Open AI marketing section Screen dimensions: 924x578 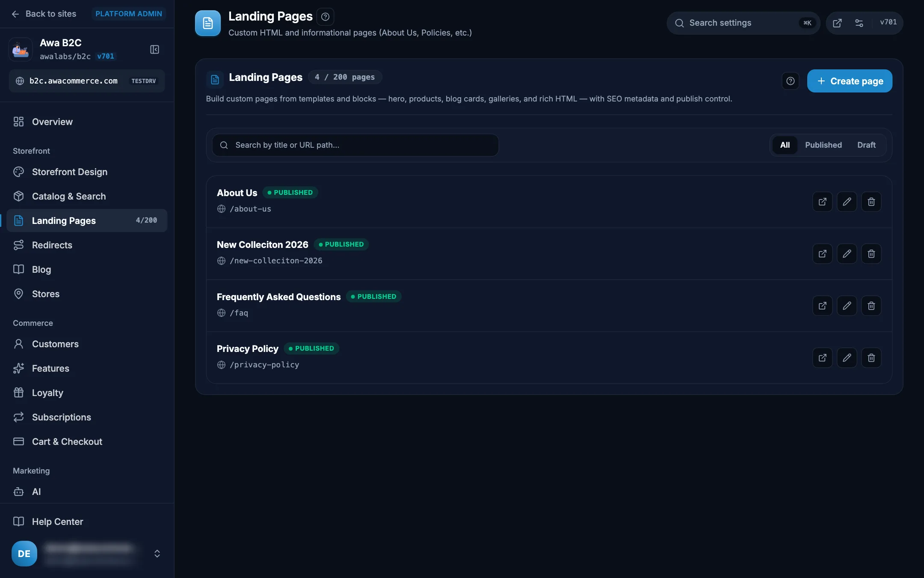pos(87,492)
